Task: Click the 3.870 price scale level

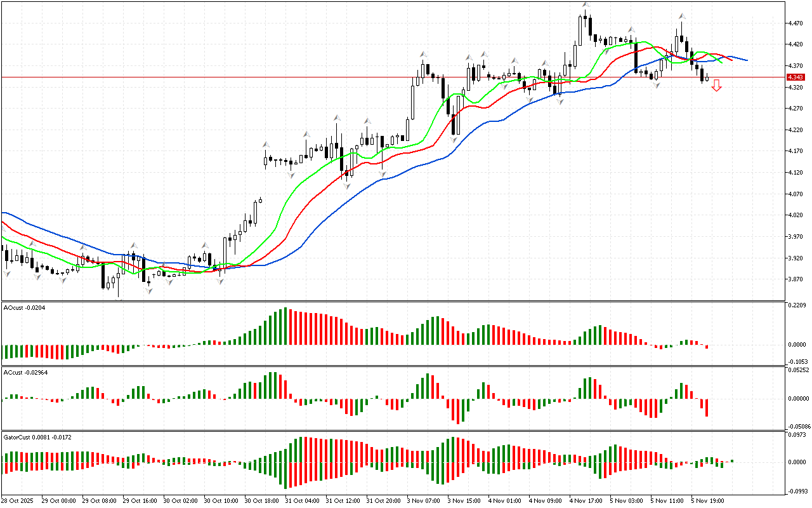Action: [x=794, y=279]
